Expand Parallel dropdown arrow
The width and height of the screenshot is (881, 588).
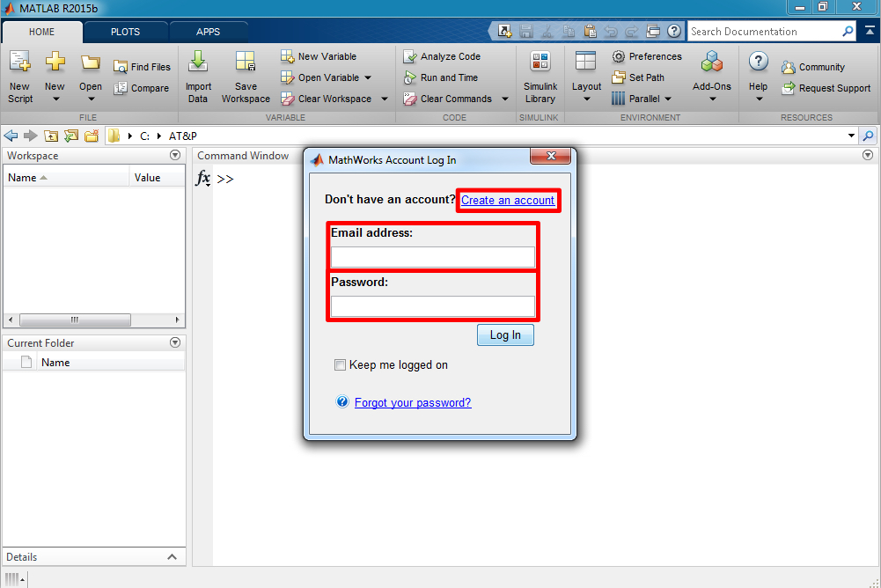(x=667, y=99)
